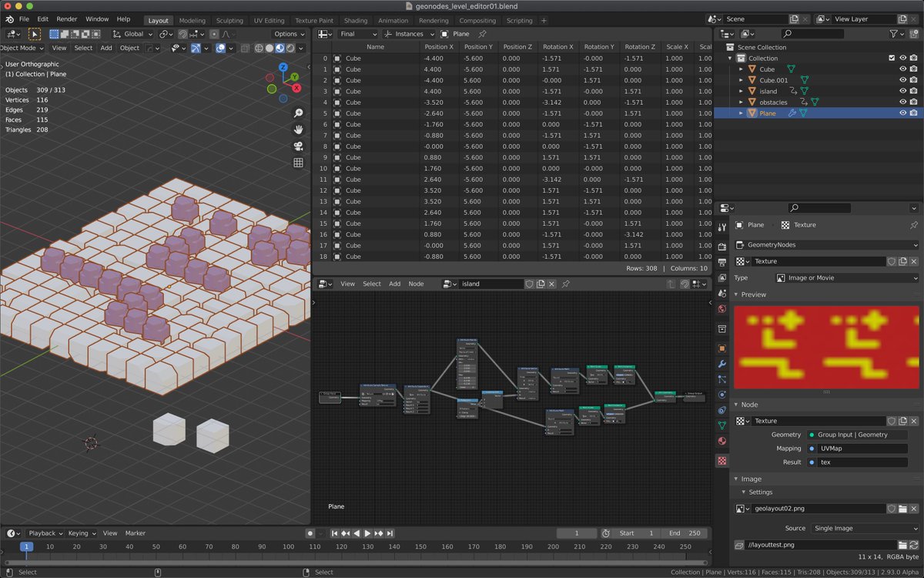Toggle island object visibility eye
Screen dimensions: 924x578
tap(902, 91)
